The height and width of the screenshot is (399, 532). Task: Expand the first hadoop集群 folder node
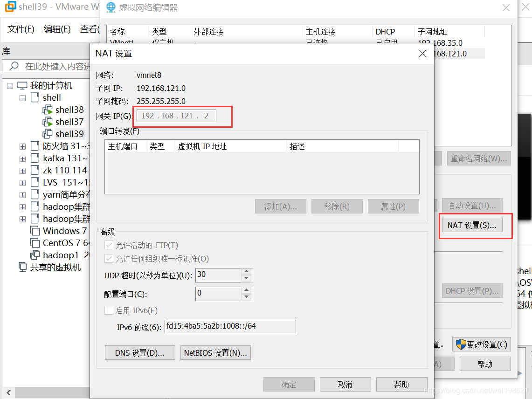[22, 207]
